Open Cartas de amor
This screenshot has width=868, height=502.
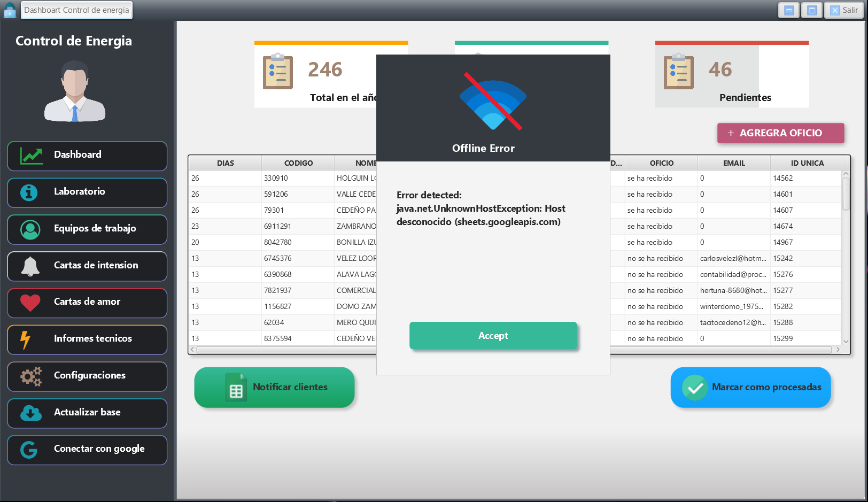[x=87, y=303]
